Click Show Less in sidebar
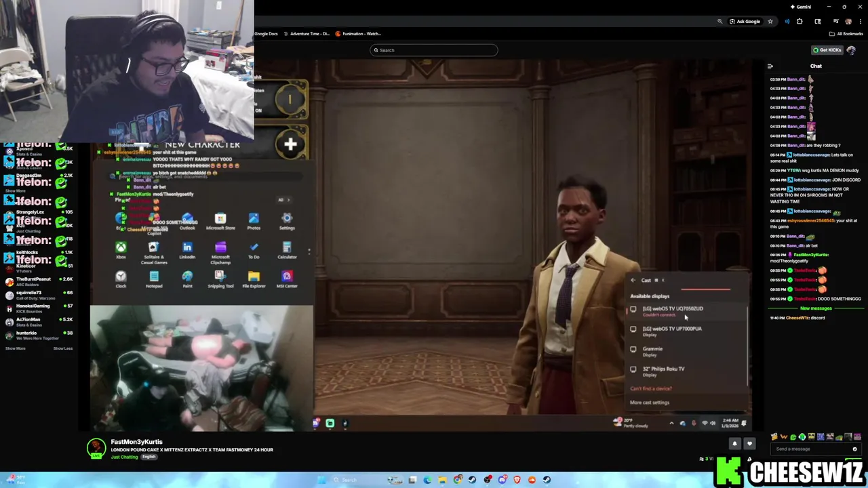 [63, 348]
